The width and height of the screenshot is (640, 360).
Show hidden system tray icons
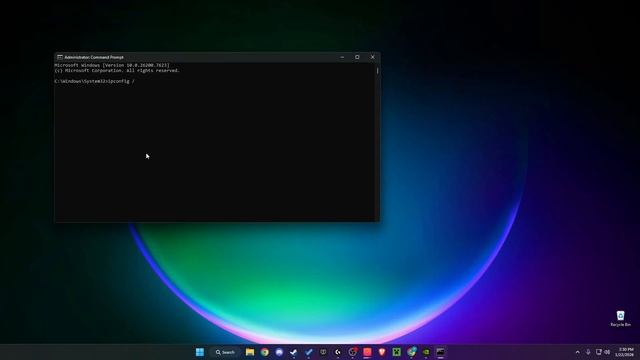(577, 352)
